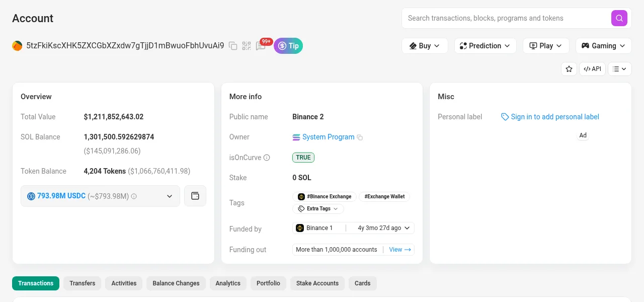Viewport: 644px width, 302px height.
Task: Expand the Extra Tags dropdown
Action: point(318,208)
